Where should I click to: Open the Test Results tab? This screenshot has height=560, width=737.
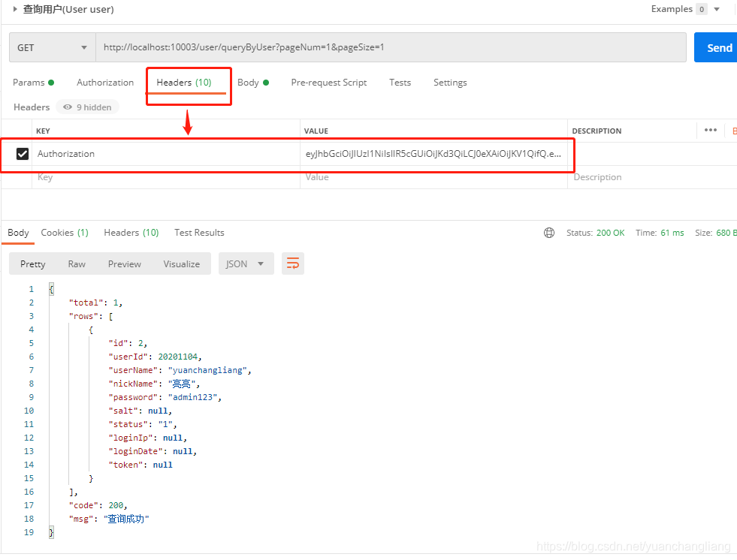(199, 233)
